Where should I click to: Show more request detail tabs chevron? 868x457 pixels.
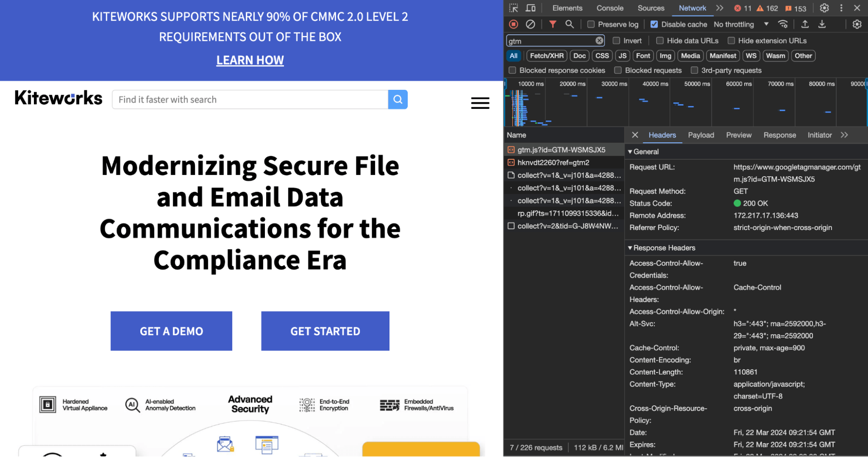[x=844, y=135]
